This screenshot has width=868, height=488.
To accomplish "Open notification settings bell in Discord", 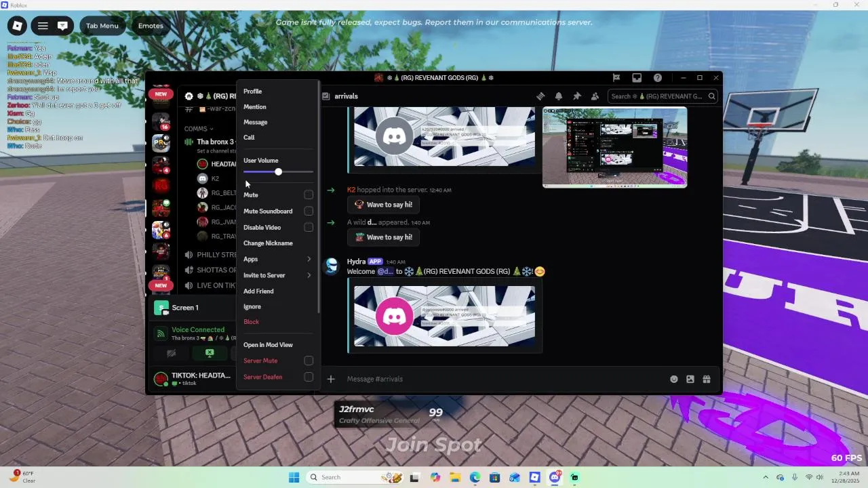I will (x=559, y=96).
